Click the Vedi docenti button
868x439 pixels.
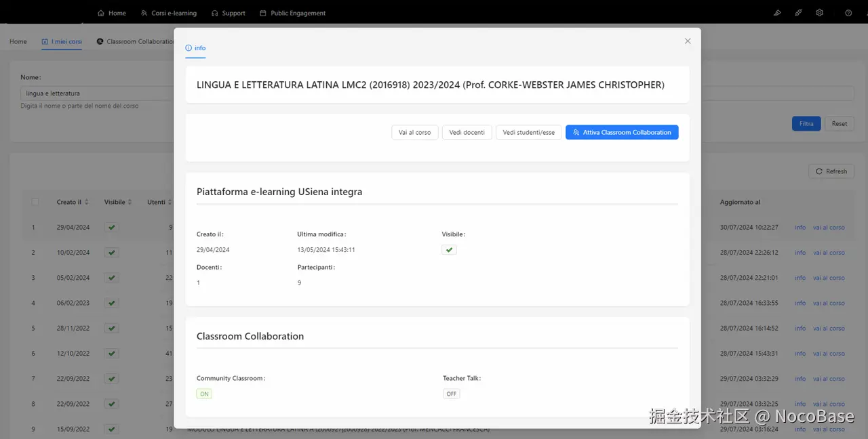click(467, 132)
